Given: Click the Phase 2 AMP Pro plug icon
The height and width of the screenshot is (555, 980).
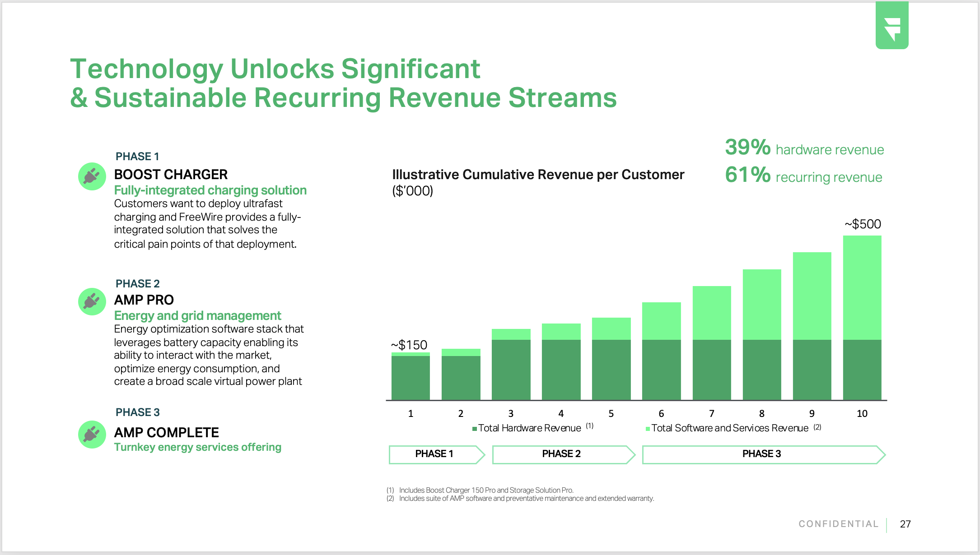Looking at the screenshot, I should click(92, 301).
